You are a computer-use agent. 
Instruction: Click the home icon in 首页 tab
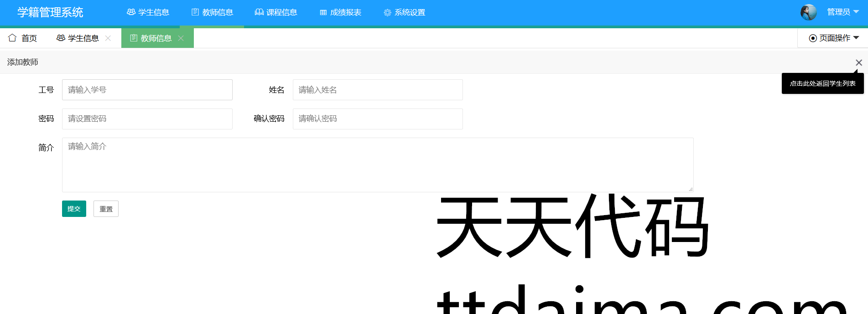pyautogui.click(x=12, y=38)
